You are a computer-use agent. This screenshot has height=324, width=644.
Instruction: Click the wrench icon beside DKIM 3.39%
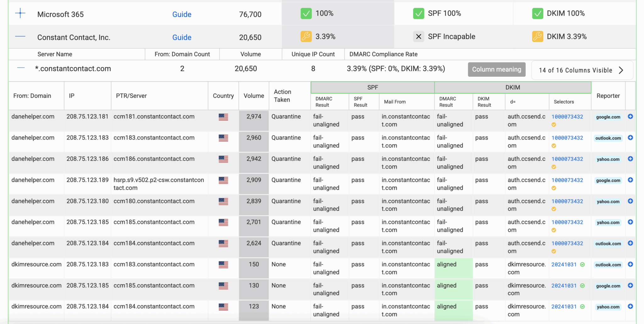[x=537, y=36]
